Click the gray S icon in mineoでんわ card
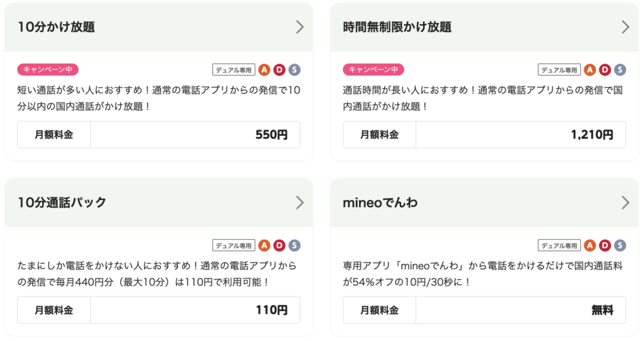 pos(619,246)
